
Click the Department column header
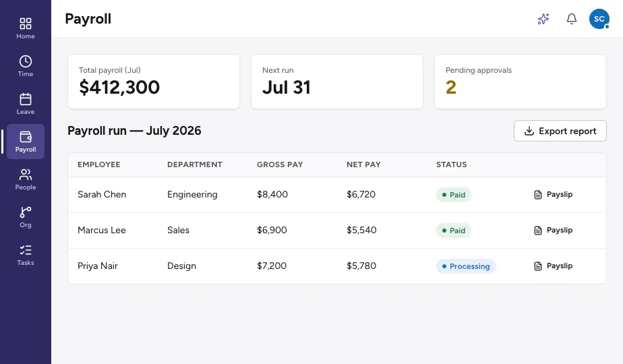pyautogui.click(x=195, y=164)
